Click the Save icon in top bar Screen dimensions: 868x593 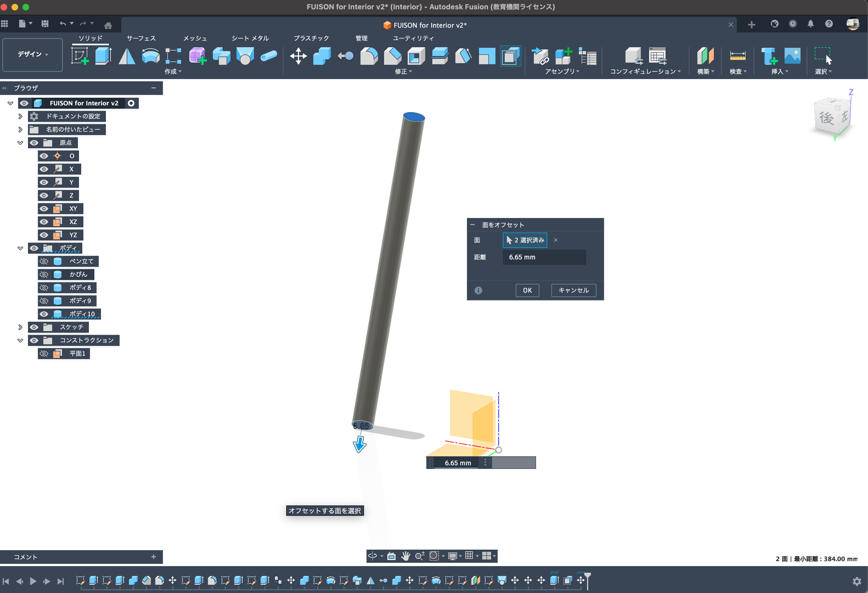(x=45, y=24)
